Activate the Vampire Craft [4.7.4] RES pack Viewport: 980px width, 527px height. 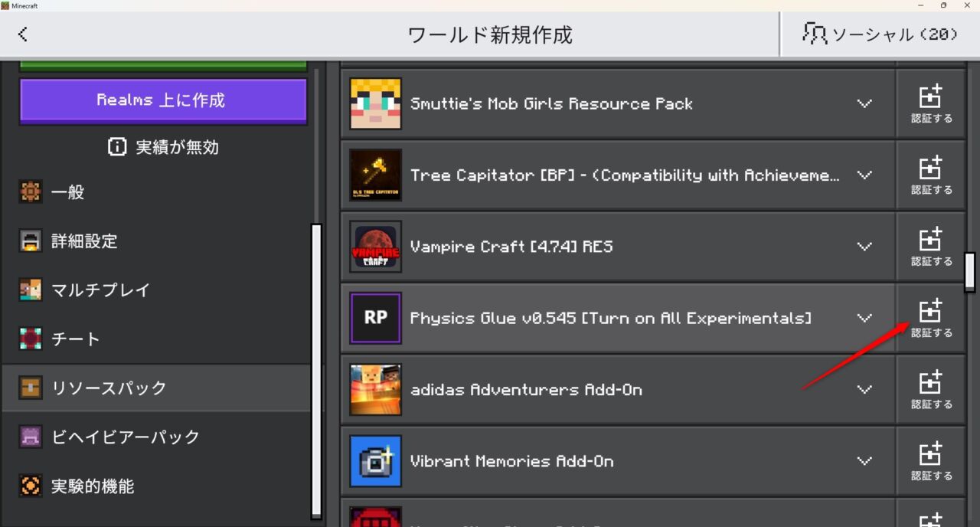(x=931, y=247)
